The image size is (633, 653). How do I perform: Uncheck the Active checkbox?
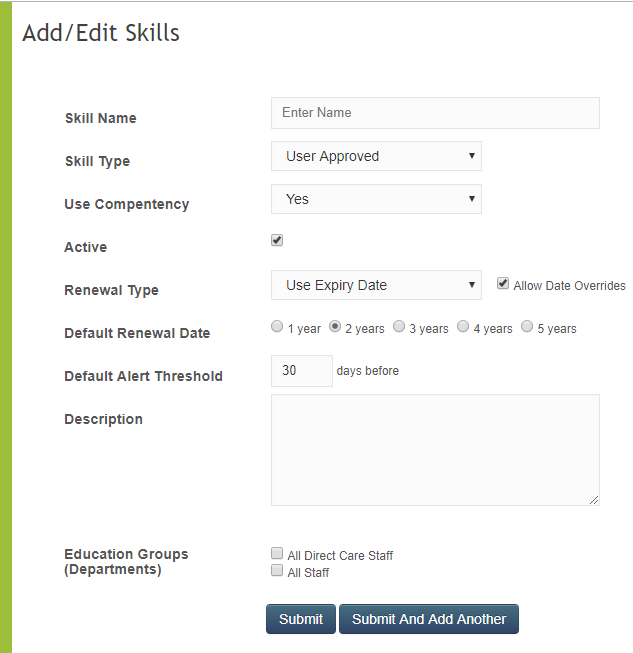(x=277, y=240)
